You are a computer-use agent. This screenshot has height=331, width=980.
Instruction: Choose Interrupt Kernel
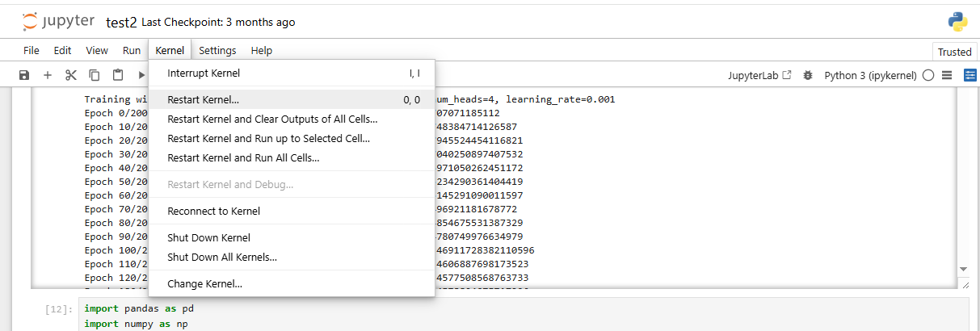[x=292, y=73]
